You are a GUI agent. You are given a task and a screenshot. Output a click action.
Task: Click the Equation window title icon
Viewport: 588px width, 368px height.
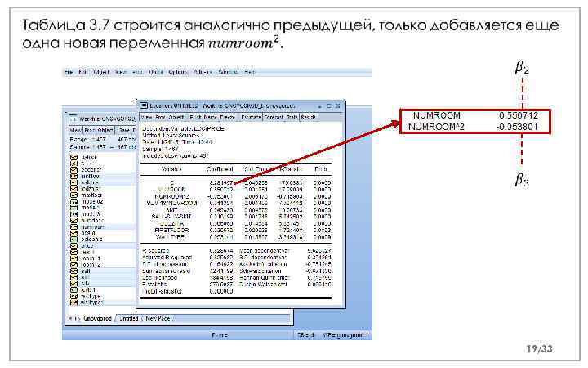point(144,106)
